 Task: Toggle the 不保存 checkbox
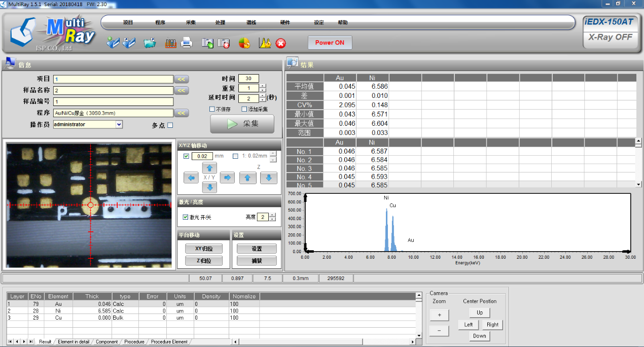click(x=212, y=109)
